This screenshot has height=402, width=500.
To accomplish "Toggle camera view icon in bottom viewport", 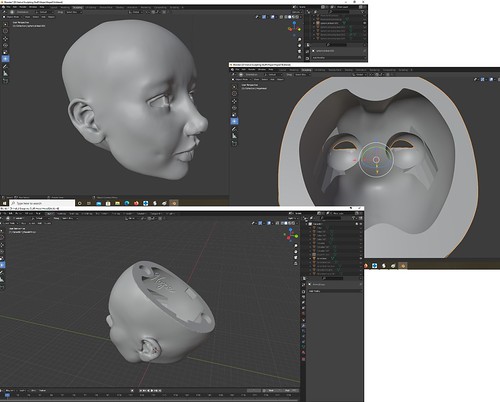I will point(295,258).
